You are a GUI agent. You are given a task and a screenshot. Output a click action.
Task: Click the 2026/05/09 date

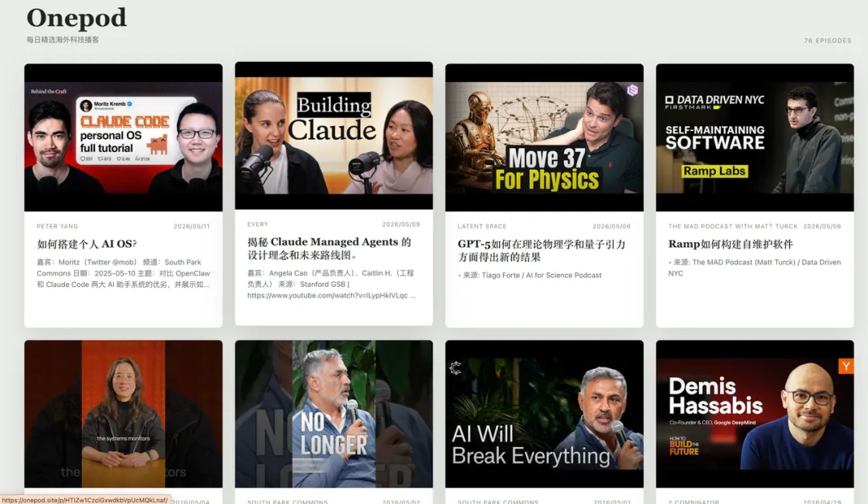point(401,224)
